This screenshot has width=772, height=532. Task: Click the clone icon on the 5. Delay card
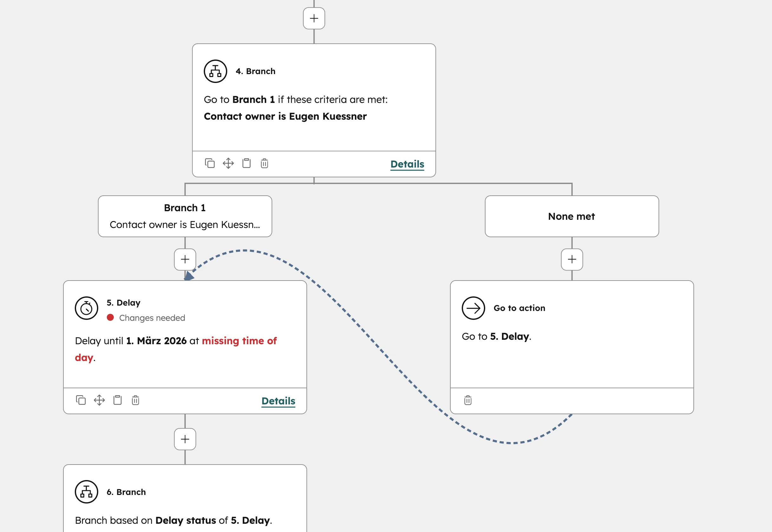tap(80, 400)
